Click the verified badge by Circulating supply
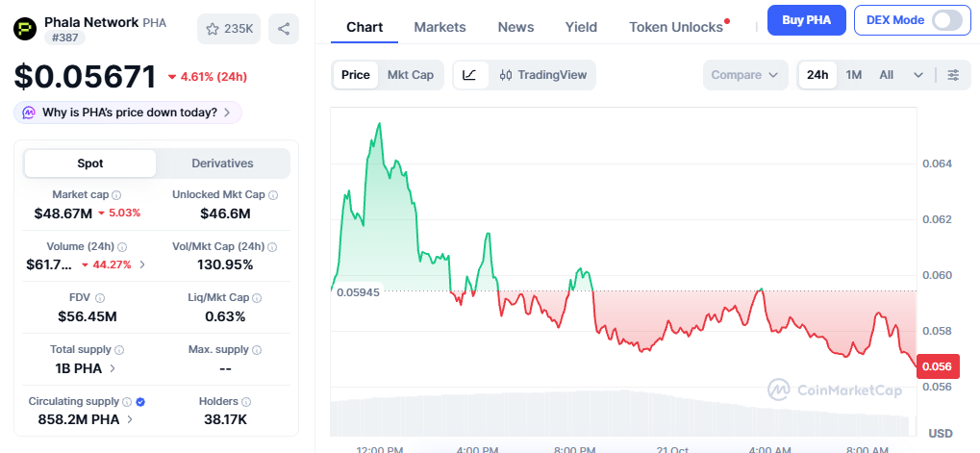Image resolution: width=980 pixels, height=453 pixels. [x=140, y=402]
